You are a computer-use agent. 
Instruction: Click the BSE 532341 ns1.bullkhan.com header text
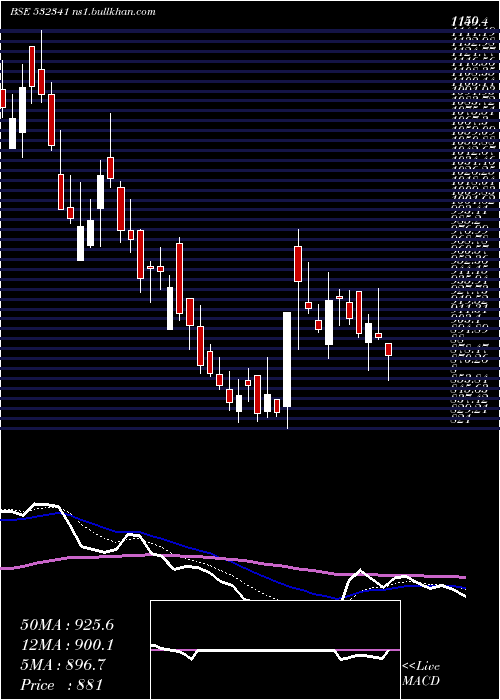(x=83, y=12)
